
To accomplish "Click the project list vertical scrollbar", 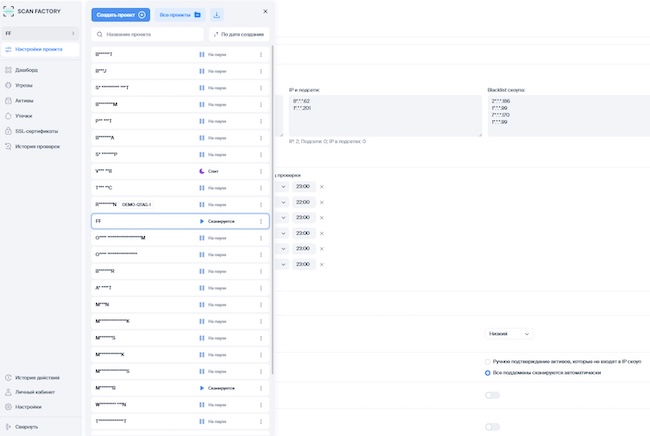I will pos(272,209).
